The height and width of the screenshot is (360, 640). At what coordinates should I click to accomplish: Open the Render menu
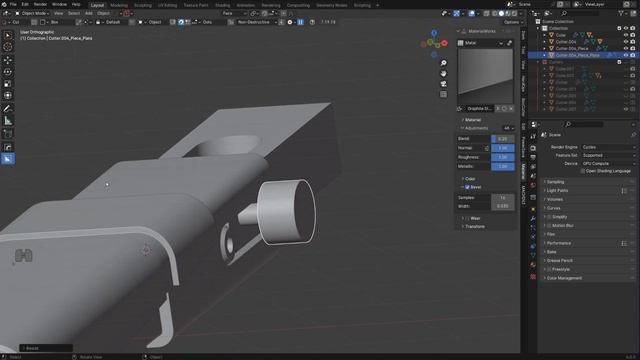pyautogui.click(x=40, y=4)
